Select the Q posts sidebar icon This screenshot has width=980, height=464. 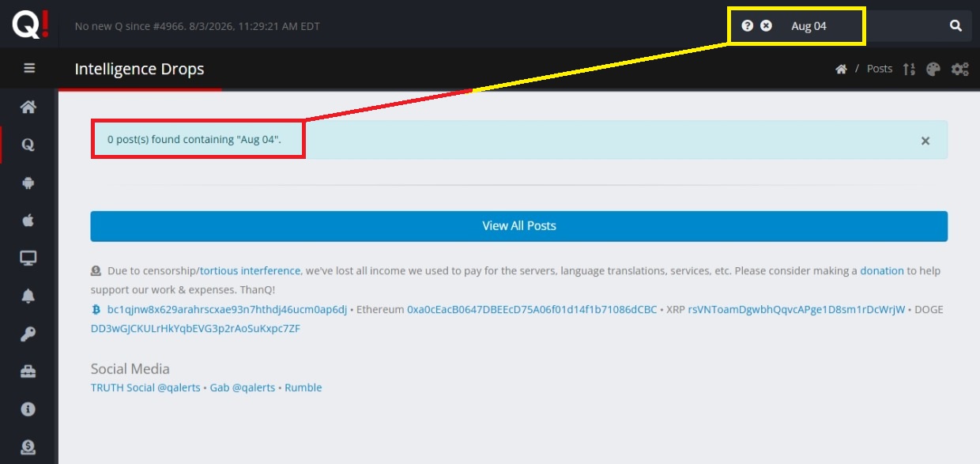point(28,145)
